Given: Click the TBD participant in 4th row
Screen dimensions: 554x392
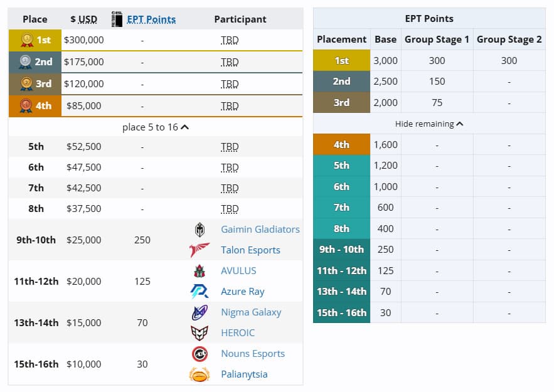Looking at the screenshot, I should [230, 106].
